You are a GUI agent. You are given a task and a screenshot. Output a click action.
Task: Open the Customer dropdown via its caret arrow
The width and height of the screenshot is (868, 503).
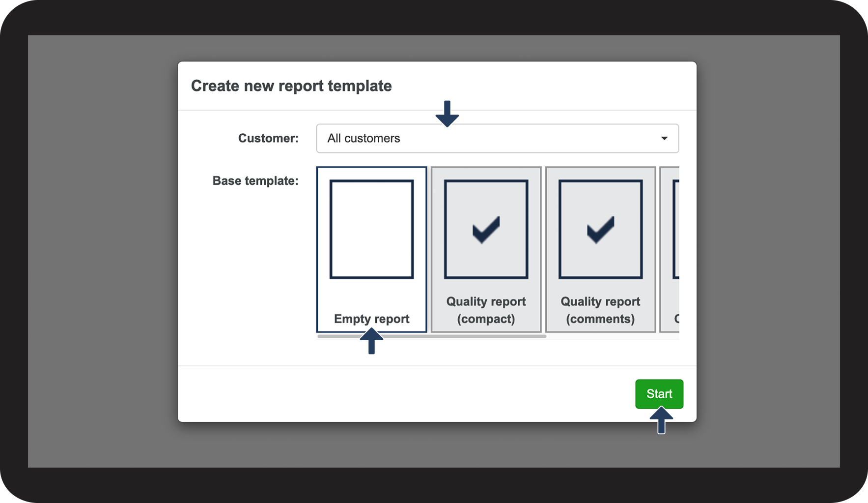pyautogui.click(x=664, y=138)
